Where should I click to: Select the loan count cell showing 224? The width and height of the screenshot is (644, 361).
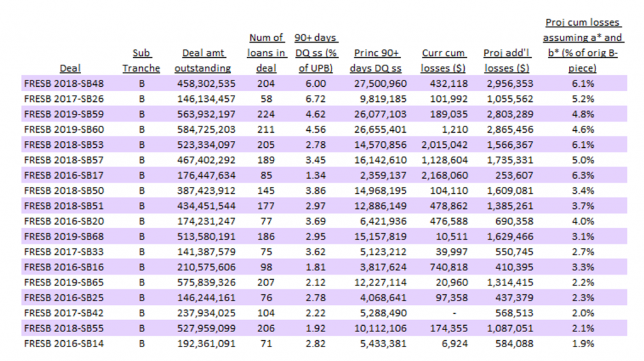(267, 114)
